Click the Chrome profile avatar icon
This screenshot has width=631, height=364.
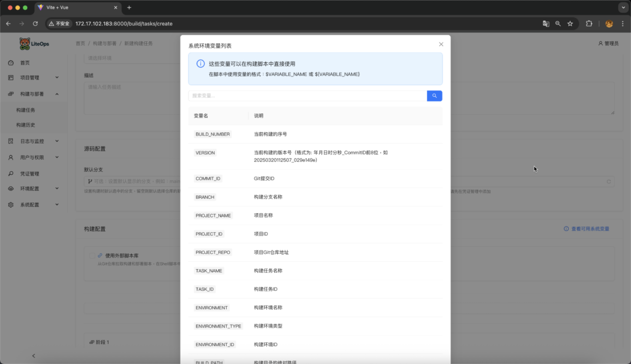pyautogui.click(x=609, y=23)
